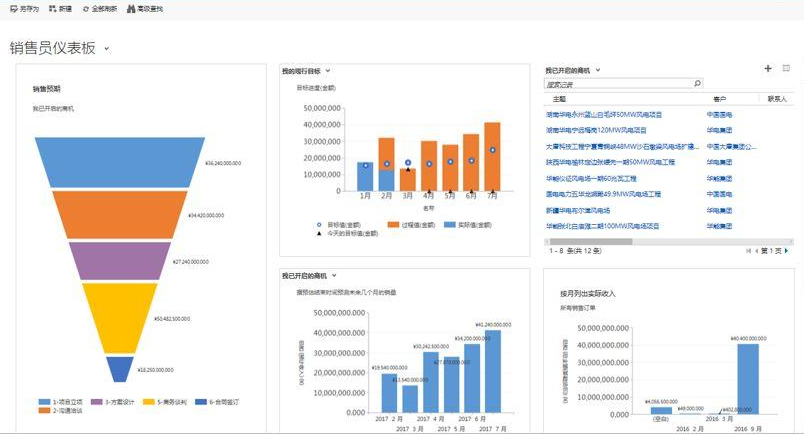Open the 销售员仪表板 dashboard selector dropdown

[107, 49]
